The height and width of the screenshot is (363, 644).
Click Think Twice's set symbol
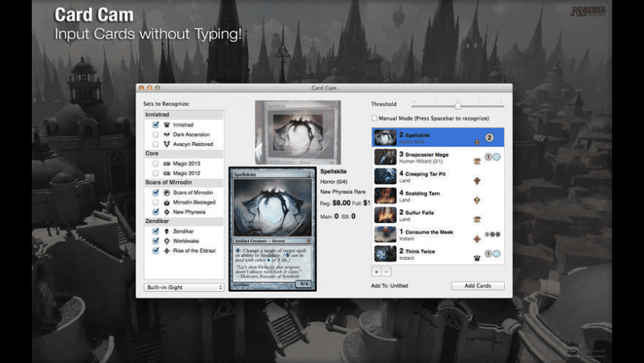pyautogui.click(x=477, y=258)
